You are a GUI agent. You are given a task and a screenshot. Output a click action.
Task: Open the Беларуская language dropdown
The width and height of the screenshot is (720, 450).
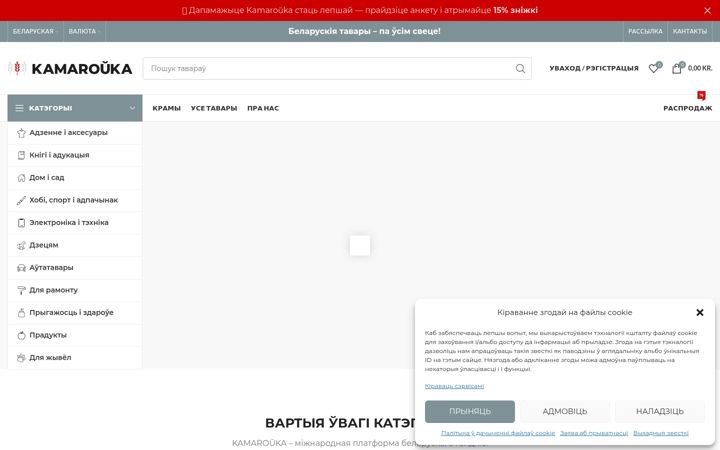[x=35, y=31]
